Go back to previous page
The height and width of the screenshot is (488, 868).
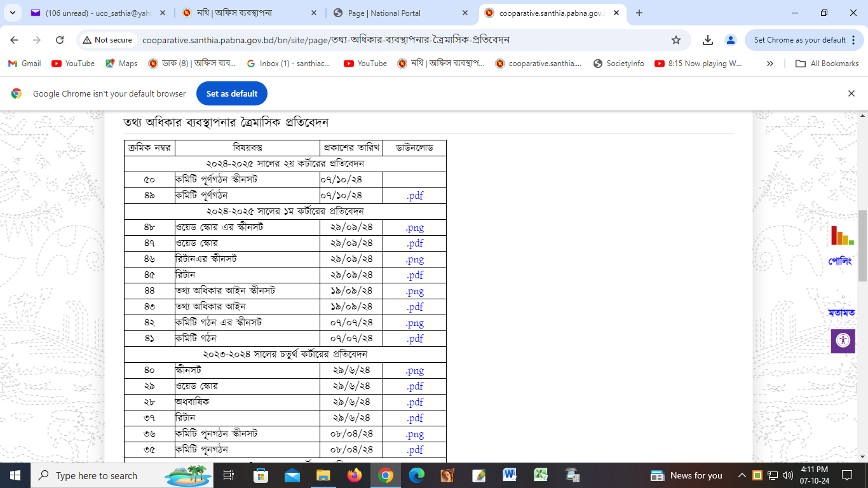coord(14,40)
